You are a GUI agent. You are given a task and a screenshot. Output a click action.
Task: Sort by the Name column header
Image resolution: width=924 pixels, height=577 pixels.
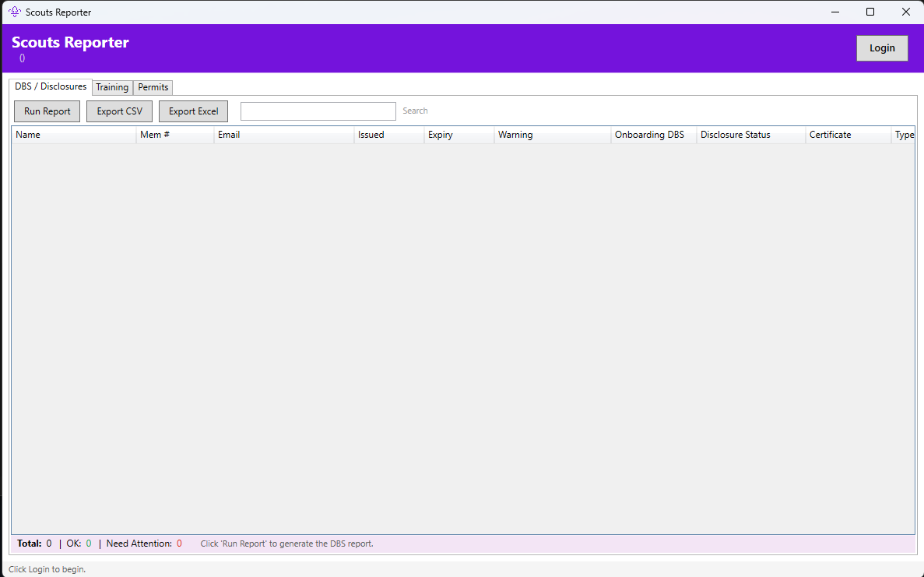[74, 135]
